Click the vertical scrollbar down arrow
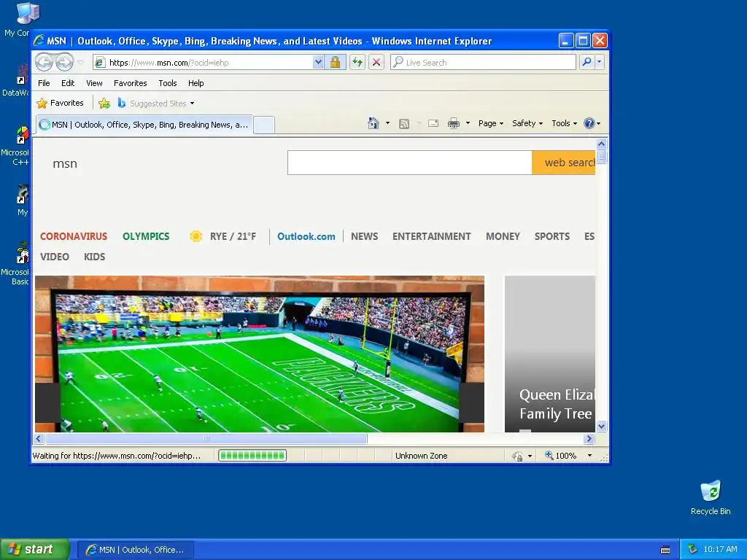Screen dimensions: 747x560 (601, 426)
